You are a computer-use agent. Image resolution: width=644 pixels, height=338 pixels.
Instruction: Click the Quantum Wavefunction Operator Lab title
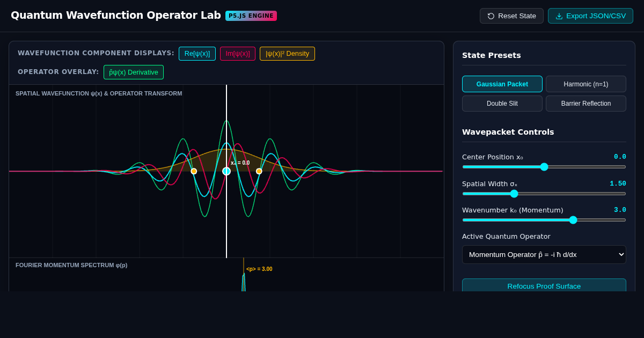116,16
